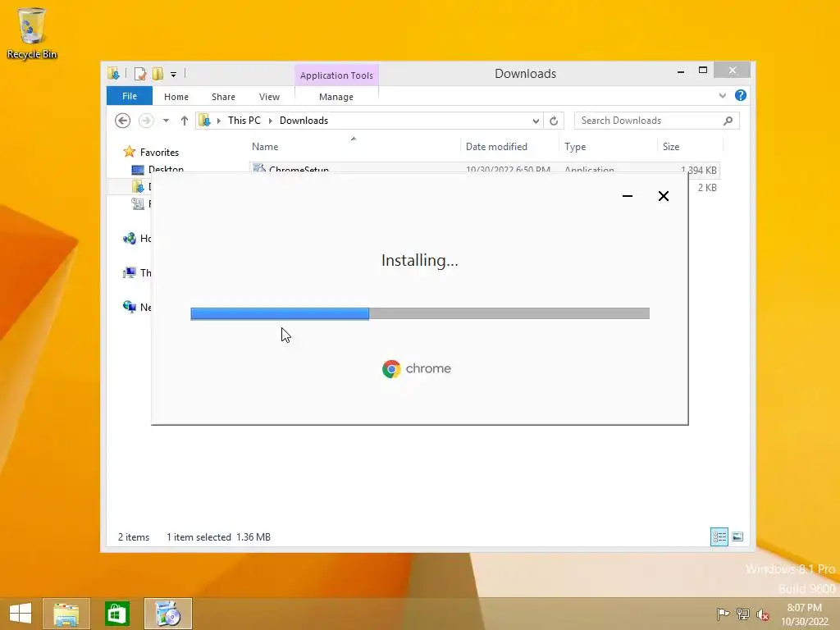Screen dimensions: 840x630
Task: Open Customize Quick Access Toolbar dropdown
Action: [174, 75]
